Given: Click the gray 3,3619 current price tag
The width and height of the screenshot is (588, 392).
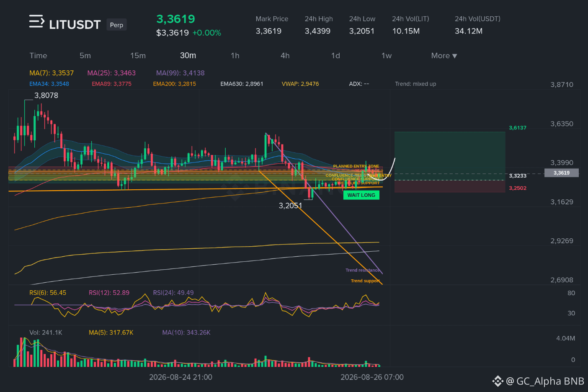Looking at the screenshot, I should 562,173.
